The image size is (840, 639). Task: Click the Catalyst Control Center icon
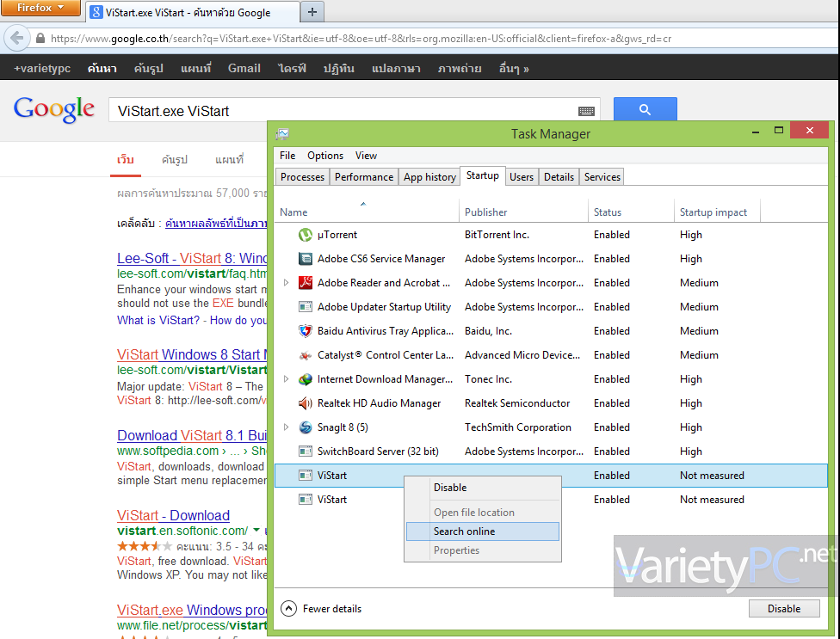(x=306, y=355)
